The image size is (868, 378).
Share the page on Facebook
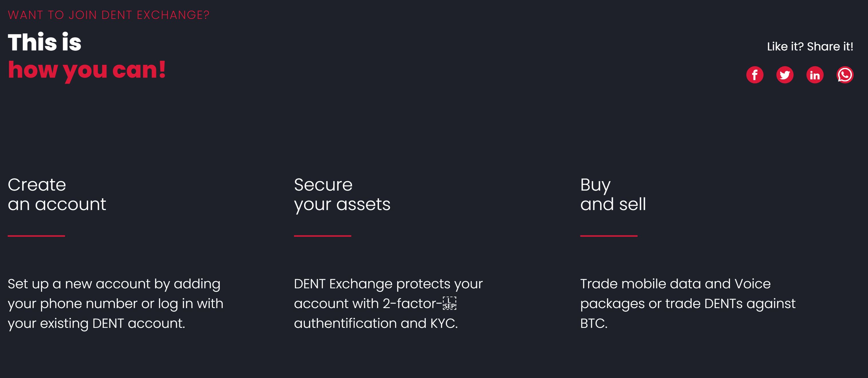[x=754, y=75]
